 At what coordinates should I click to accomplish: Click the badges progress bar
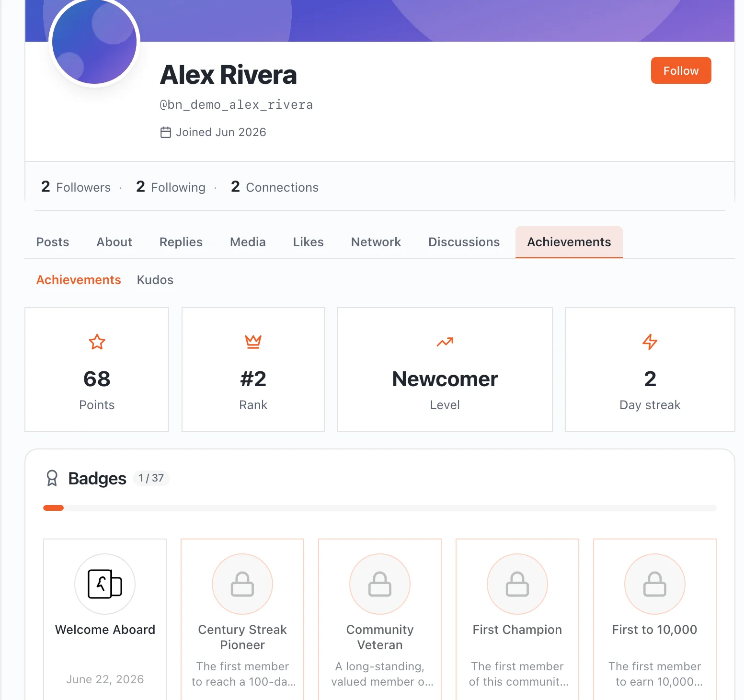[380, 508]
